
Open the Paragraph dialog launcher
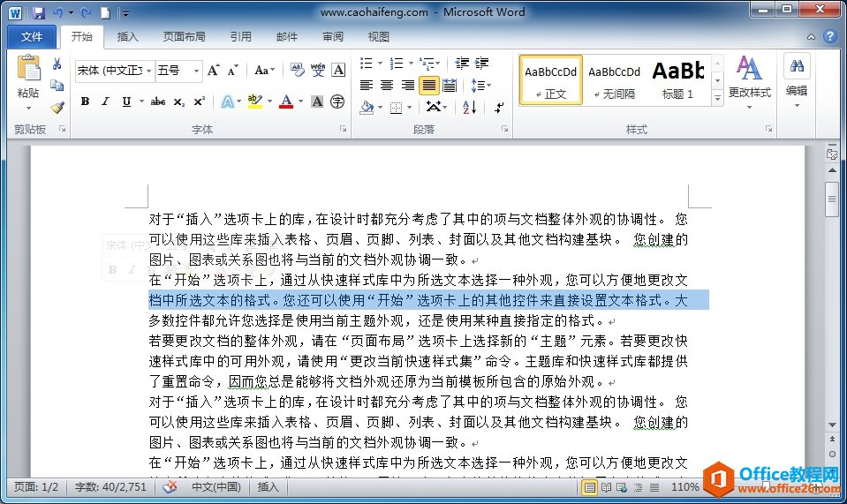(x=504, y=129)
